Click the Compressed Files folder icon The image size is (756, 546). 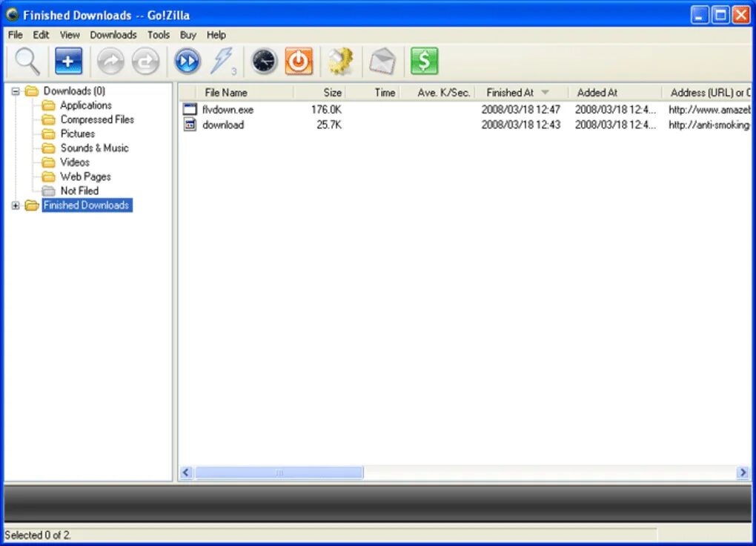click(48, 119)
